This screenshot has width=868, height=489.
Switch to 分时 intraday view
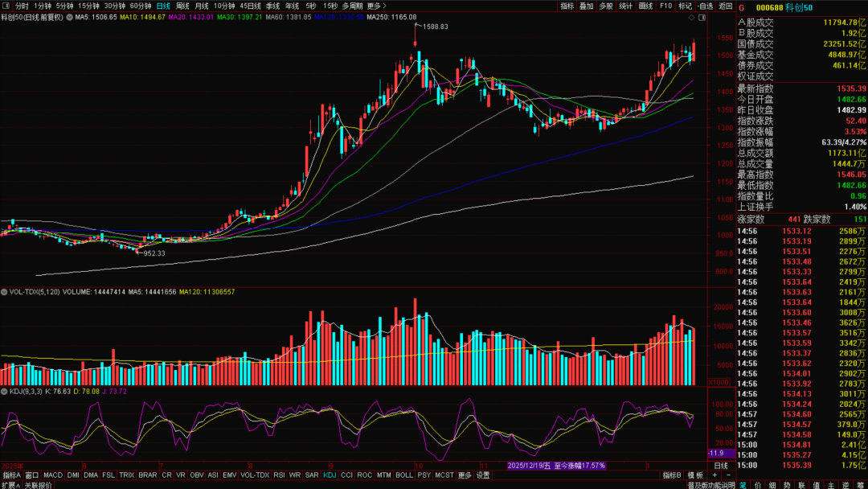(22, 6)
